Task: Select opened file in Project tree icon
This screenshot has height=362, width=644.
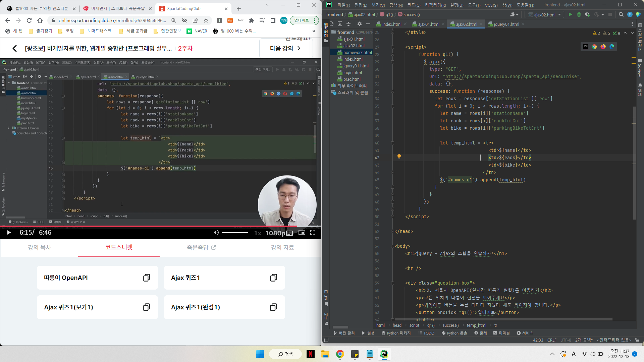Action: click(331, 24)
